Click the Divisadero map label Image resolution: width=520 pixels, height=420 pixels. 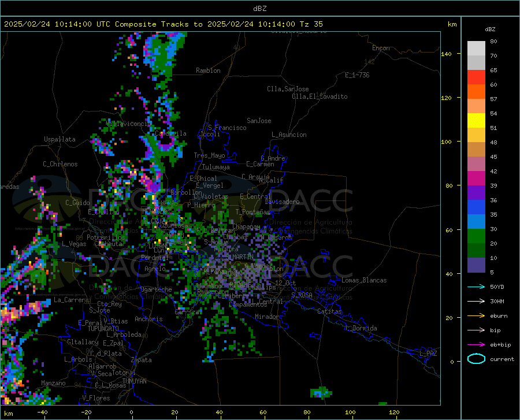[x=282, y=202]
